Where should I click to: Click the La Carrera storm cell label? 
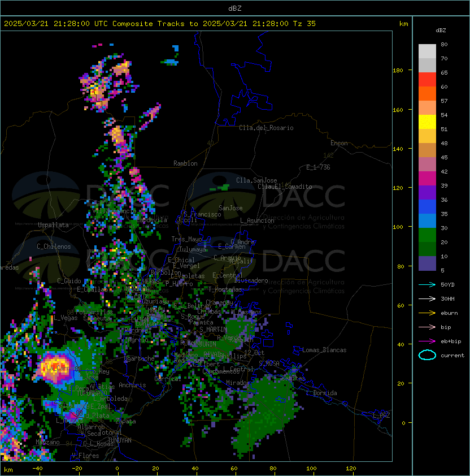(x=63, y=368)
